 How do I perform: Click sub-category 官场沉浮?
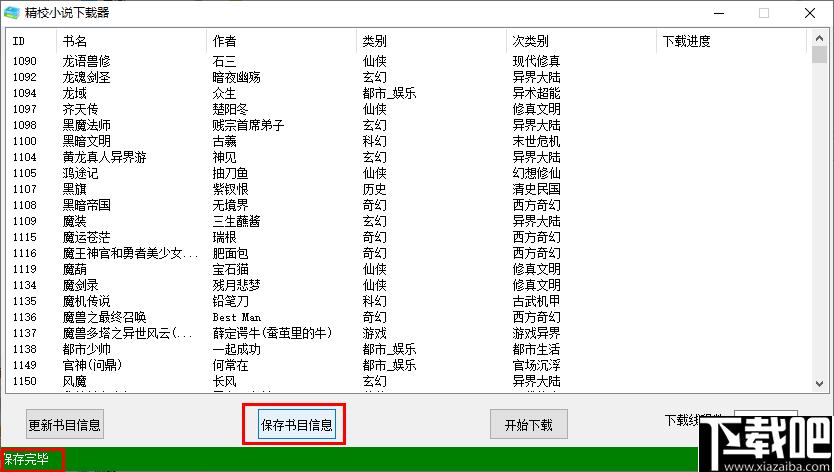tap(536, 365)
